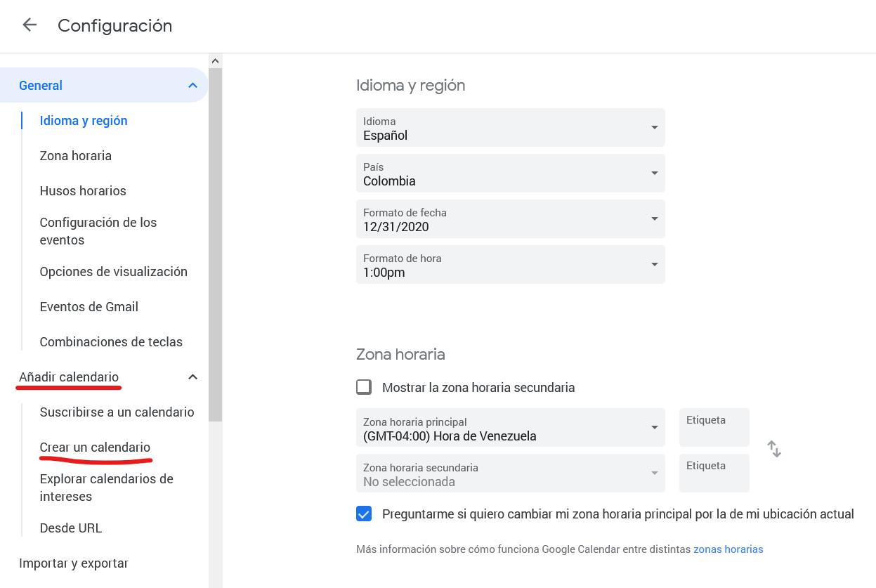This screenshot has width=876, height=588.
Task: Change the Zona horaria principal dropdown
Action: (x=510, y=428)
